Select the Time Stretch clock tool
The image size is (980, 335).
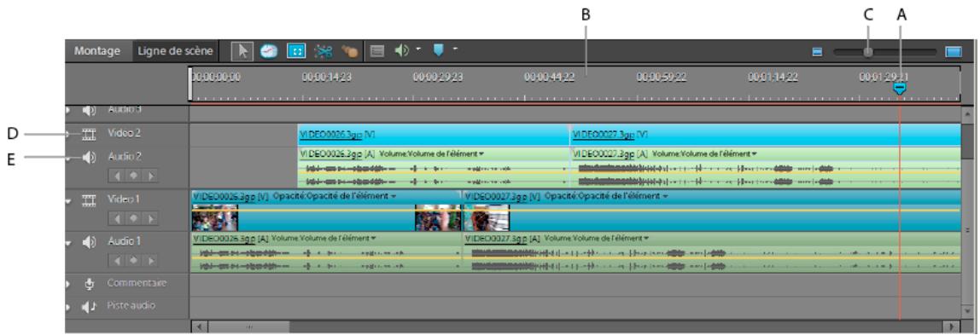click(269, 52)
